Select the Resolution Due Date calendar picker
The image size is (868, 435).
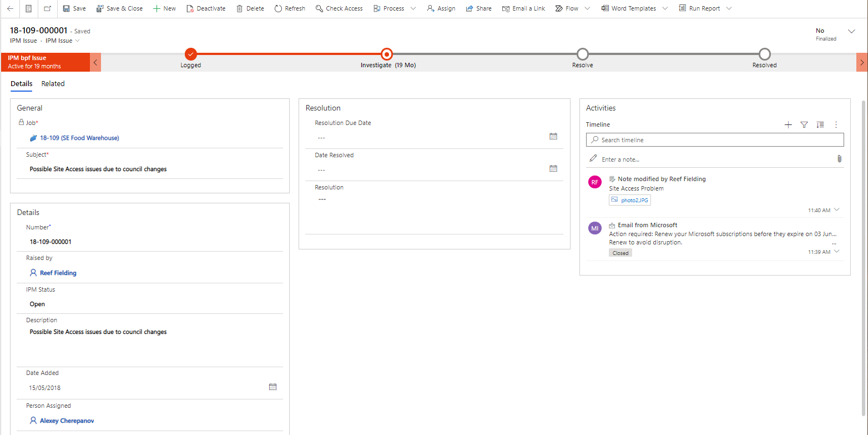pyautogui.click(x=553, y=136)
